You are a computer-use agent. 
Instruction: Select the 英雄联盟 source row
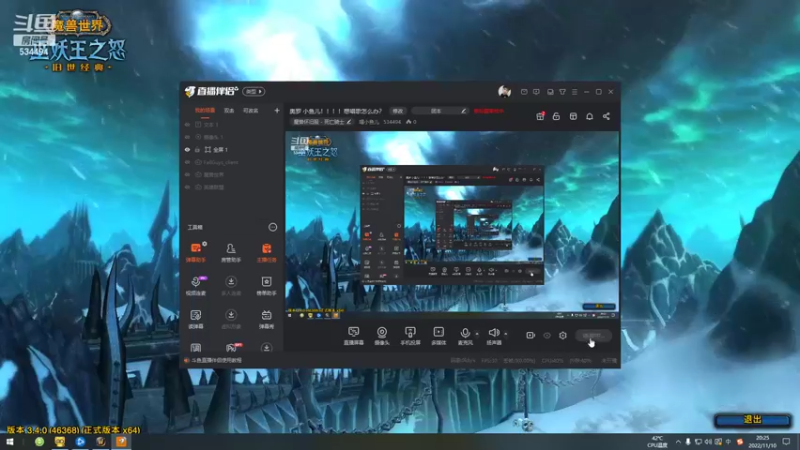233,187
